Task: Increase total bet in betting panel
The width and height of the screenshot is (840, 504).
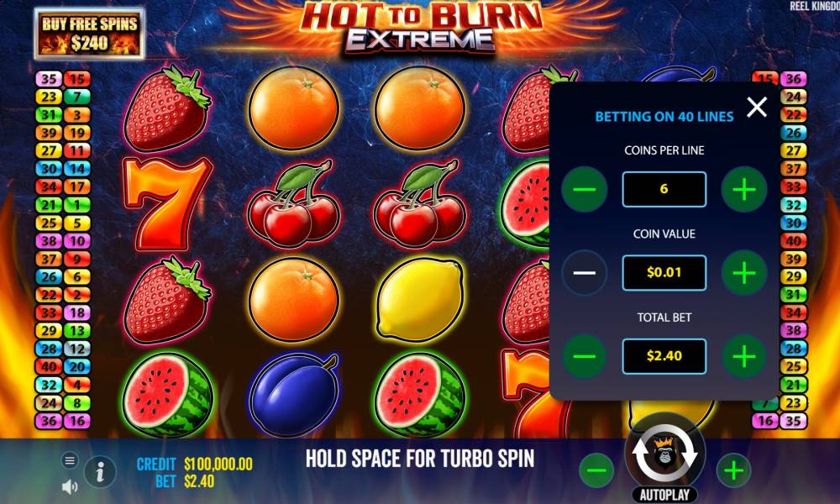Action: (744, 356)
